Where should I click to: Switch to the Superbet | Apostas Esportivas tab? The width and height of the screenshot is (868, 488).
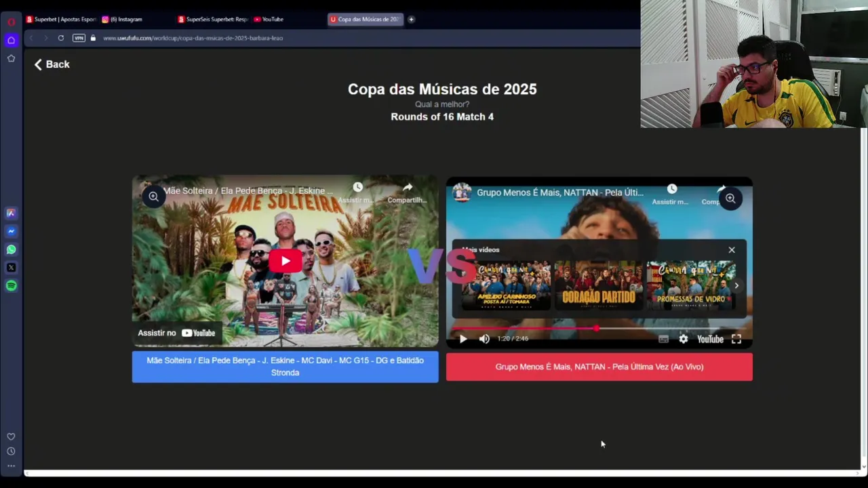(x=61, y=19)
